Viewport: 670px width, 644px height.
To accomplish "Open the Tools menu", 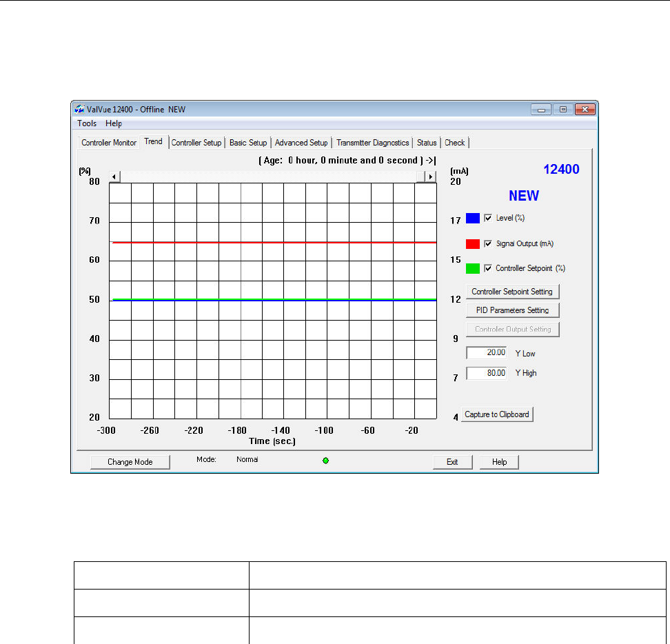I will (x=87, y=123).
